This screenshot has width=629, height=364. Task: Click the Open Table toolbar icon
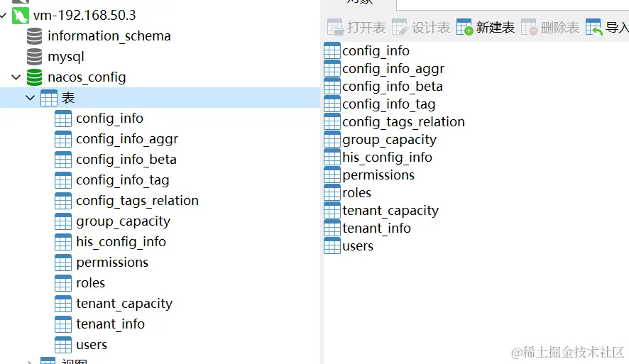[x=335, y=28]
